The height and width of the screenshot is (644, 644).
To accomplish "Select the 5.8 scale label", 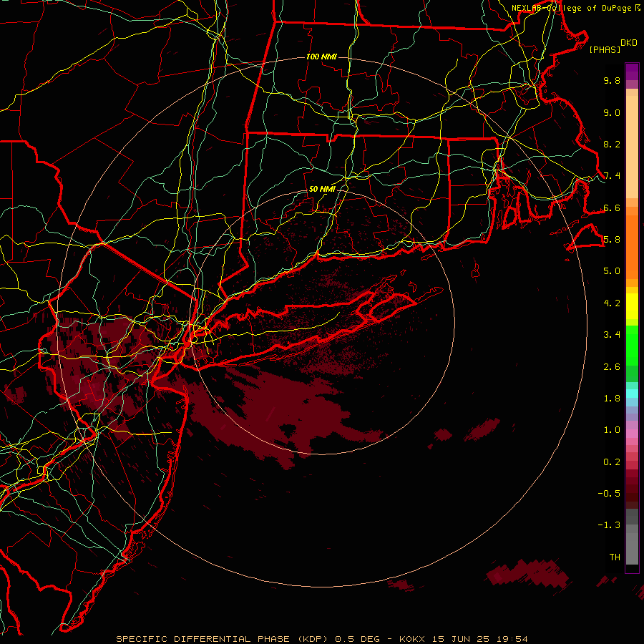I will click(612, 240).
